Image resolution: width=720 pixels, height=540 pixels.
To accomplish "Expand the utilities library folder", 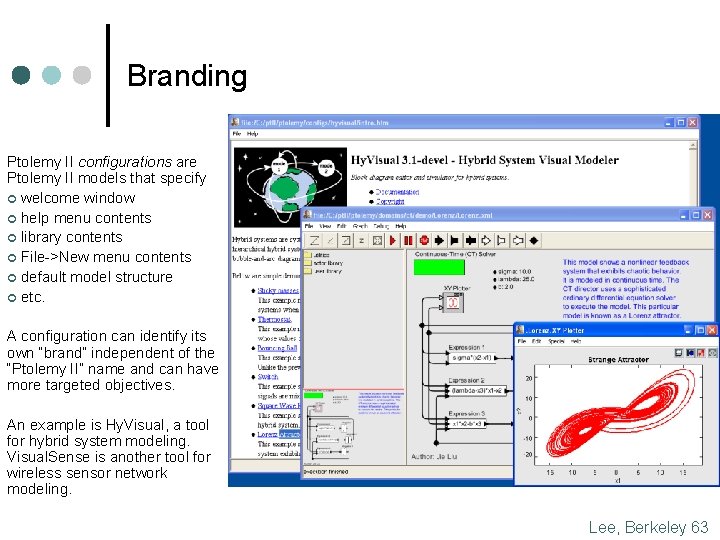I will pos(317,255).
